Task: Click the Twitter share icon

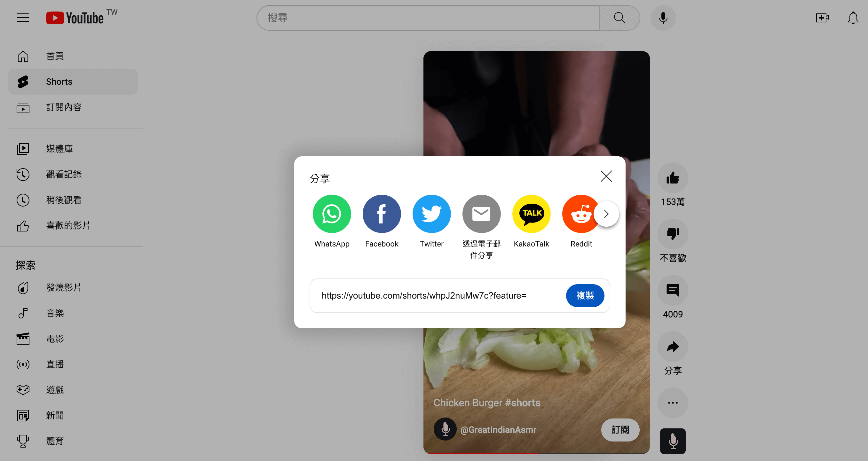Action: pyautogui.click(x=431, y=214)
